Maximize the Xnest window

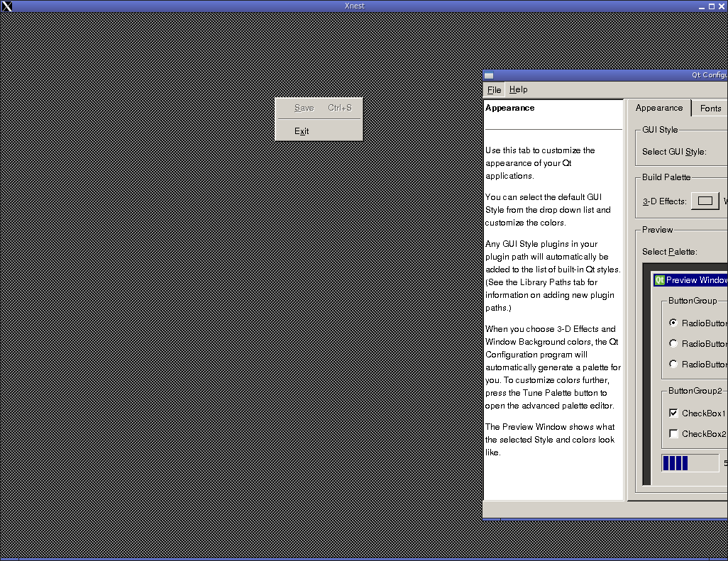(710, 6)
